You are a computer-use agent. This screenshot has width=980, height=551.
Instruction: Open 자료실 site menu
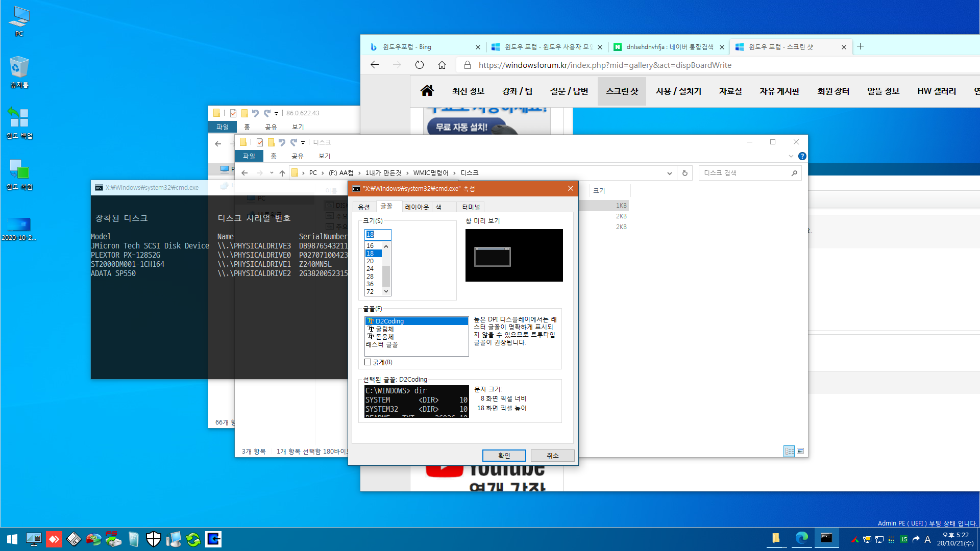(730, 91)
